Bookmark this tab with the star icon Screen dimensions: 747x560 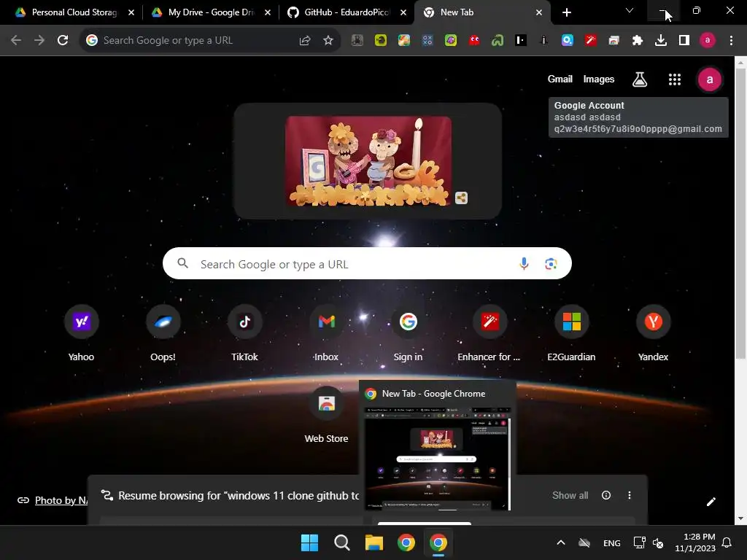pyautogui.click(x=328, y=41)
